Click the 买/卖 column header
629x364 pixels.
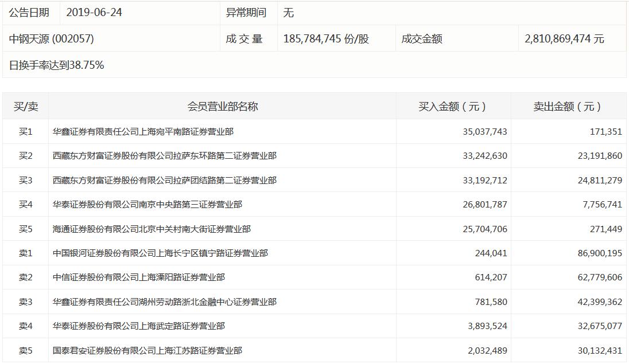pyautogui.click(x=26, y=107)
